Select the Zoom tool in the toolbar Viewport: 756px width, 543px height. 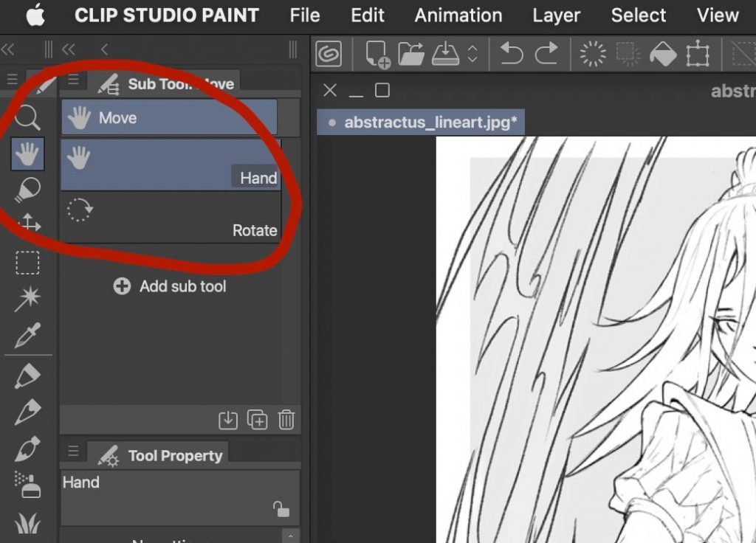(27, 116)
